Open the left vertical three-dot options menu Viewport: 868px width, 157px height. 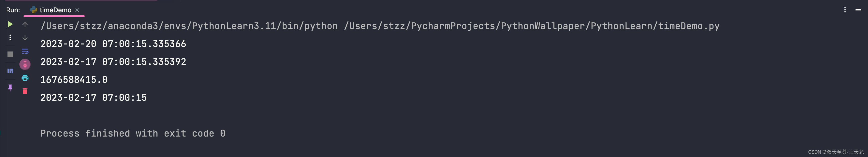pos(10,37)
